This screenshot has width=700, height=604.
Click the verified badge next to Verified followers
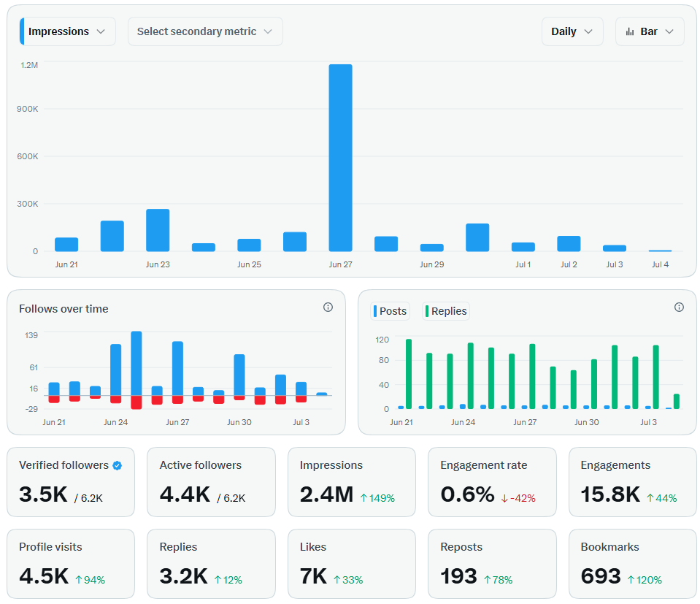point(118,465)
